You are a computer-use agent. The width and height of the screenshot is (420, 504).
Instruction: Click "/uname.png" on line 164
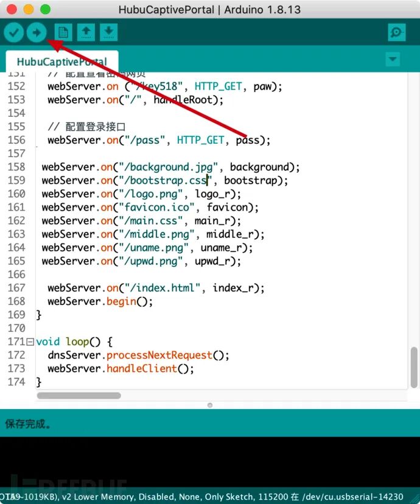click(153, 248)
